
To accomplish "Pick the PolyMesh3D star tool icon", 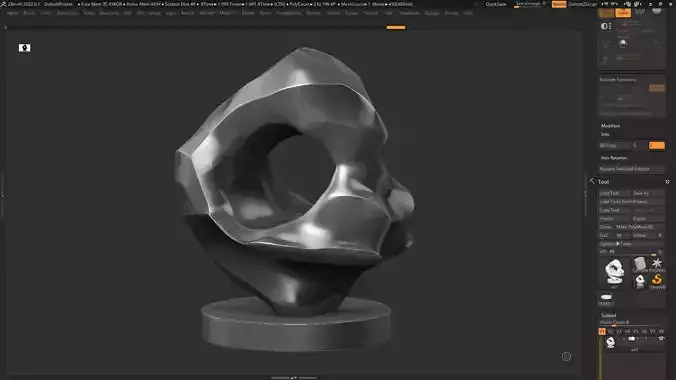I will pyautogui.click(x=657, y=264).
